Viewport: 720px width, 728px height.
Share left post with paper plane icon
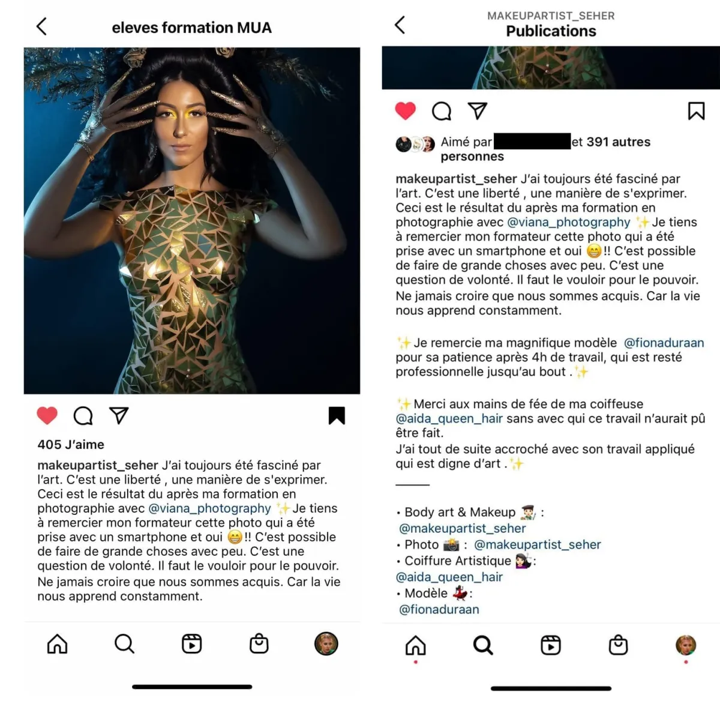tap(119, 415)
